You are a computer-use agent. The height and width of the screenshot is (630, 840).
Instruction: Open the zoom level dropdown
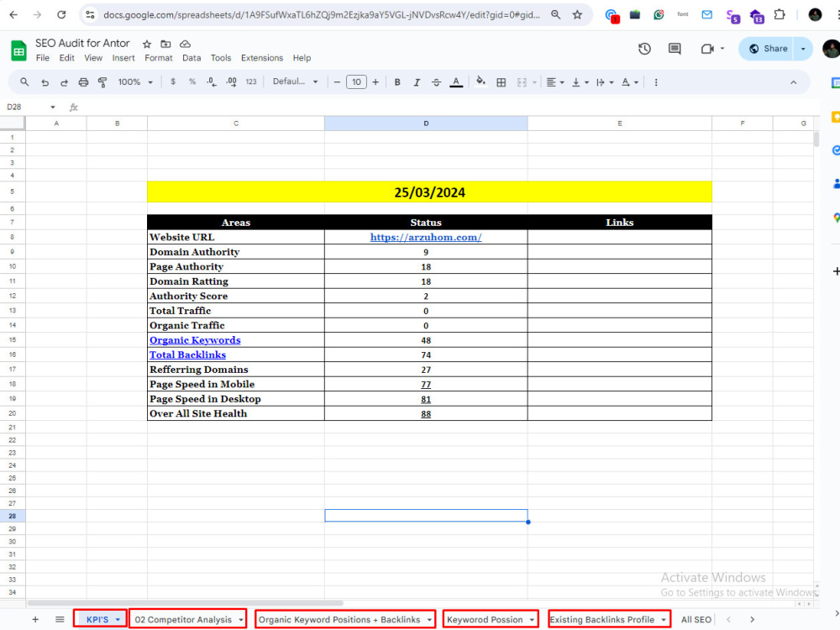[135, 82]
